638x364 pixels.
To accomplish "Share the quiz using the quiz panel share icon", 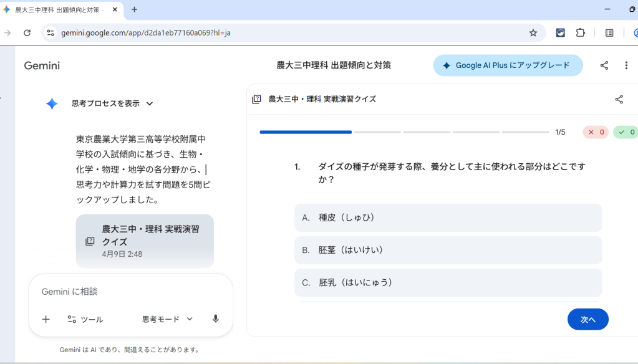I will tap(619, 99).
